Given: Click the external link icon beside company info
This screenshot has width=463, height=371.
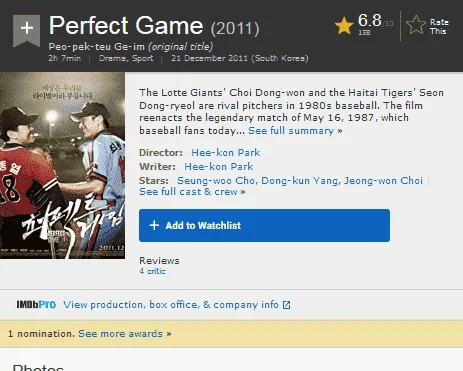Looking at the screenshot, I should tap(286, 305).
